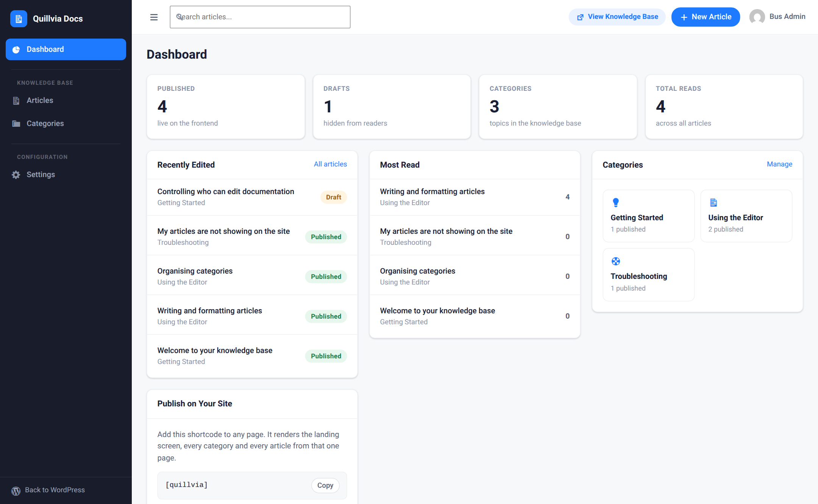818x504 pixels.
Task: Click the [quillvia] shortcode text
Action: coord(187,485)
